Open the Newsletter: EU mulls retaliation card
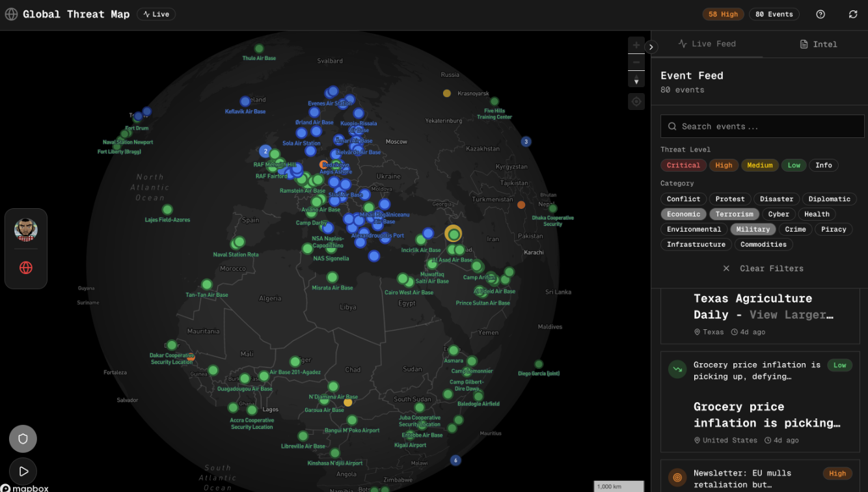The height and width of the screenshot is (492, 868). click(x=760, y=476)
